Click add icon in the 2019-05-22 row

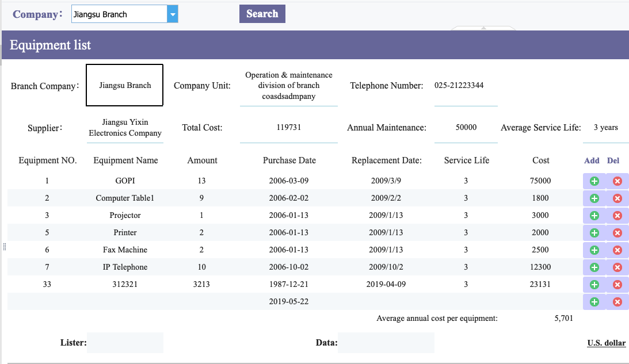594,302
